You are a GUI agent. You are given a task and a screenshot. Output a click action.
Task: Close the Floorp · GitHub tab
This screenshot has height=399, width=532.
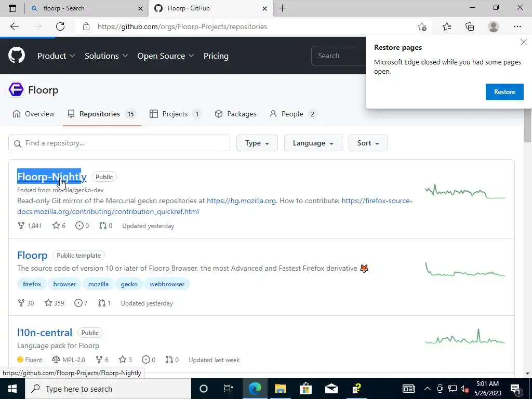264,8
